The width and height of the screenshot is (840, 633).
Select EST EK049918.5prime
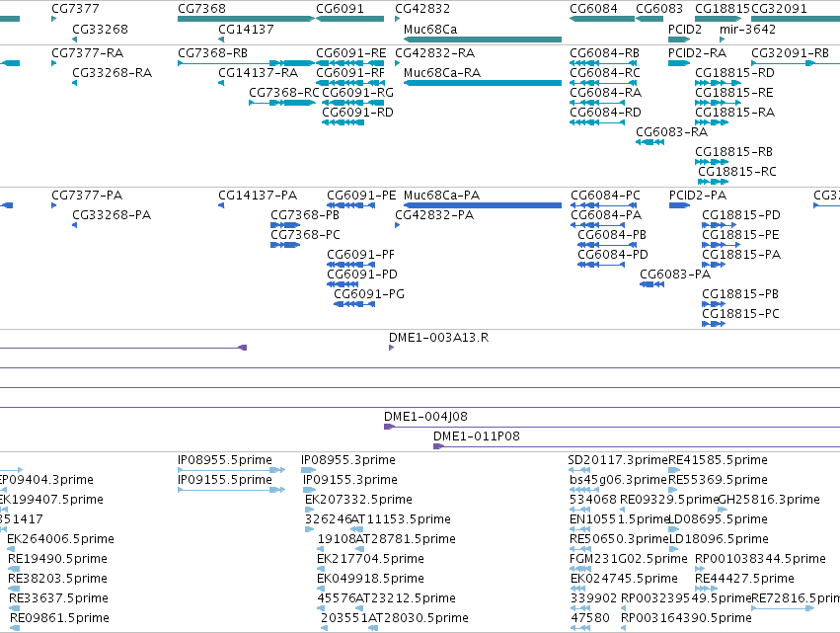[321, 589]
